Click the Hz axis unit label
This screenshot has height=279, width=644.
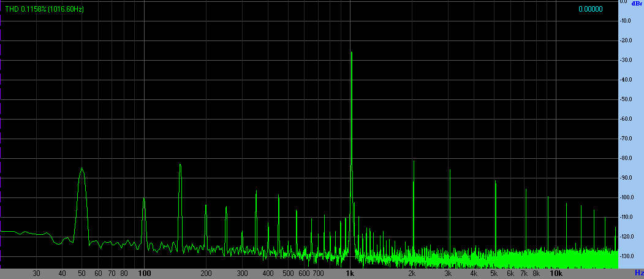[639, 272]
